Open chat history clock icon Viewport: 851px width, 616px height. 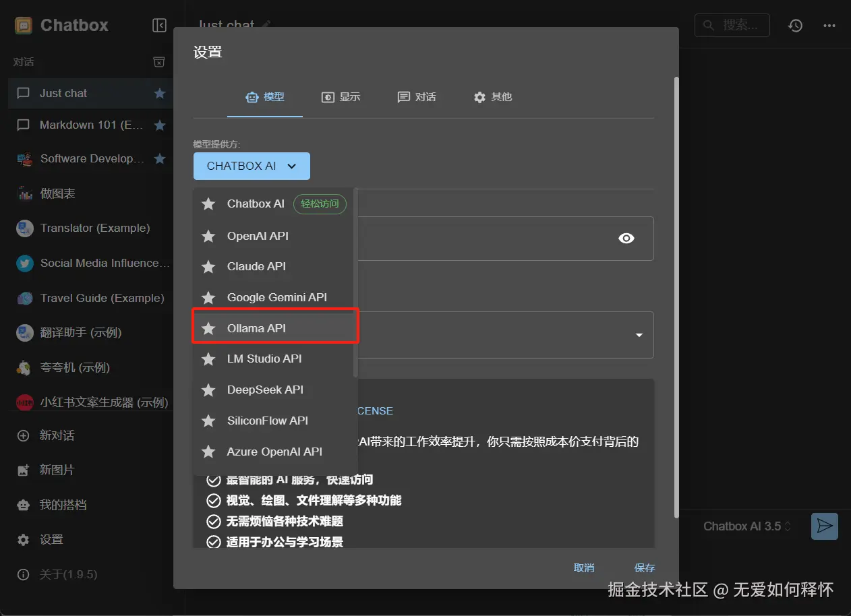pyautogui.click(x=796, y=26)
